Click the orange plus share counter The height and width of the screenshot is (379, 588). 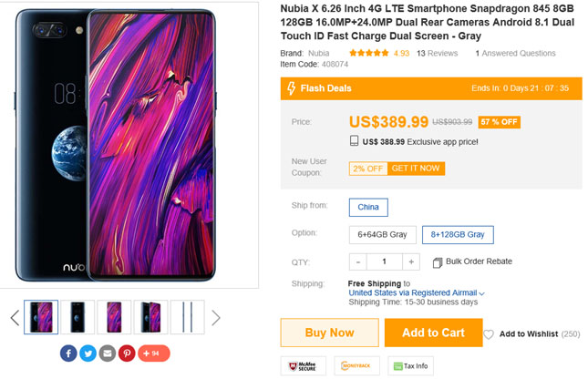(153, 353)
